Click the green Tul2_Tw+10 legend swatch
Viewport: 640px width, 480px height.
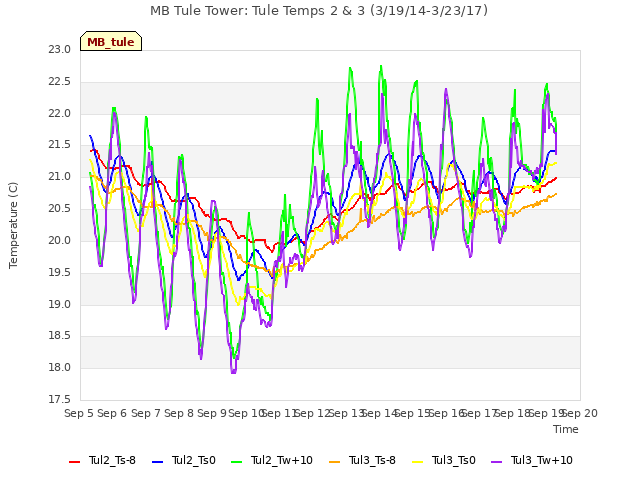pos(236,462)
